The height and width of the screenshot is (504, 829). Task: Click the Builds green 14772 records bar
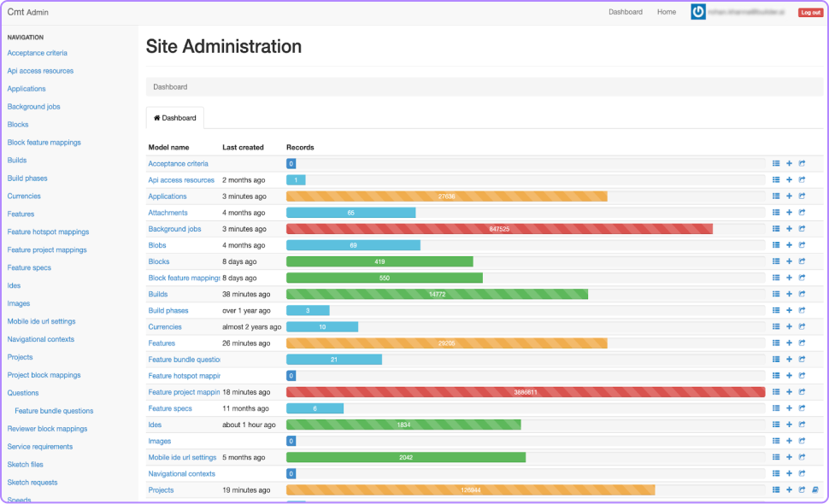pyautogui.click(x=438, y=294)
